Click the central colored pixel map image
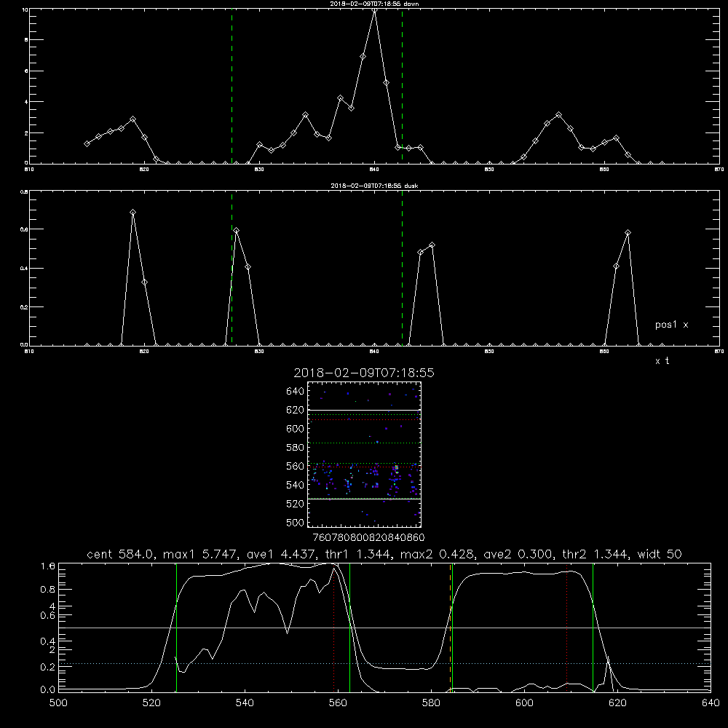Viewport: 728px width, 728px height. [364, 454]
